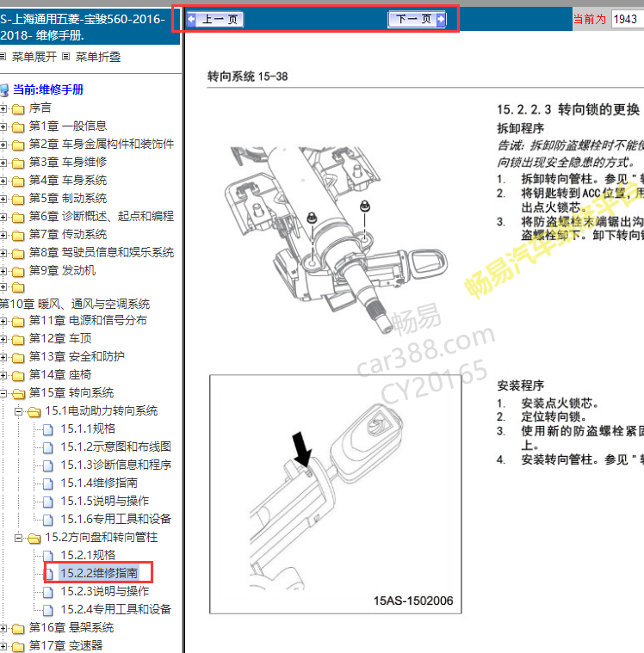The height and width of the screenshot is (653, 644).
Task: Click page header 转向系统 15-38
Action: [248, 77]
